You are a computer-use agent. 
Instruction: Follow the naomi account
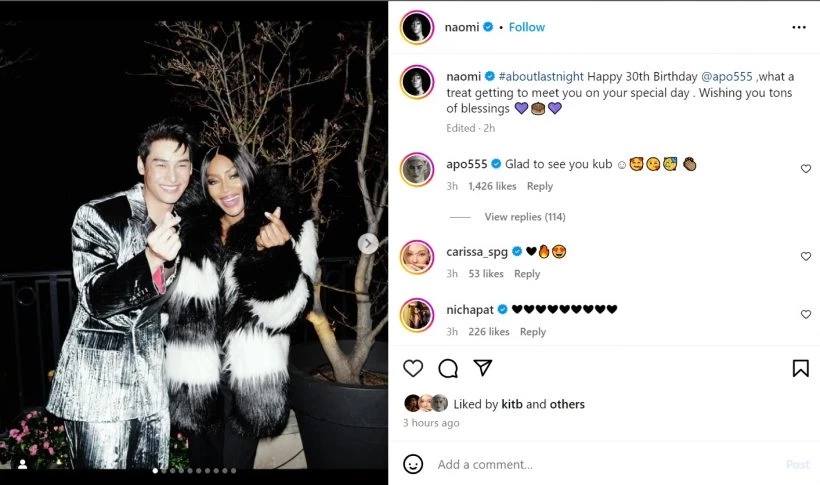coord(527,27)
